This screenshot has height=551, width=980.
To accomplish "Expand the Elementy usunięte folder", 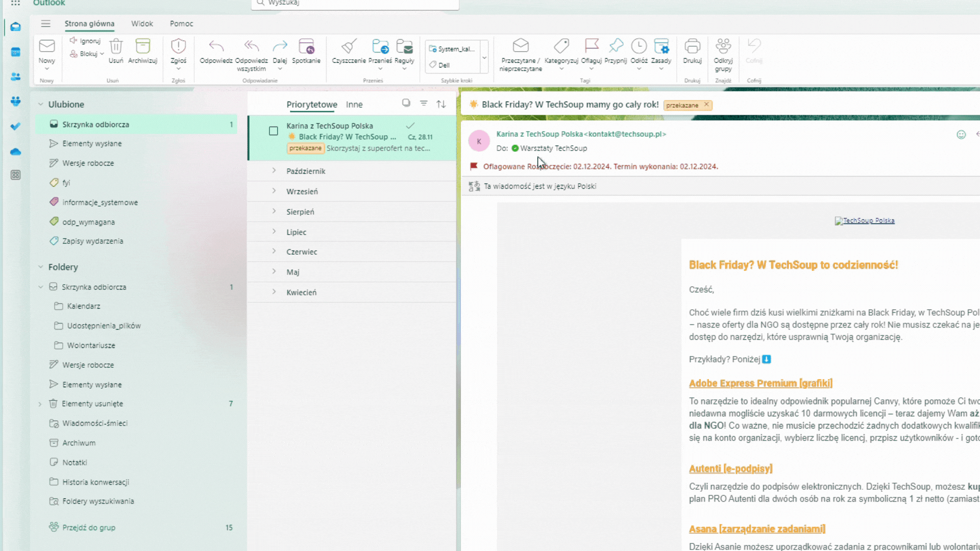I will pyautogui.click(x=40, y=404).
